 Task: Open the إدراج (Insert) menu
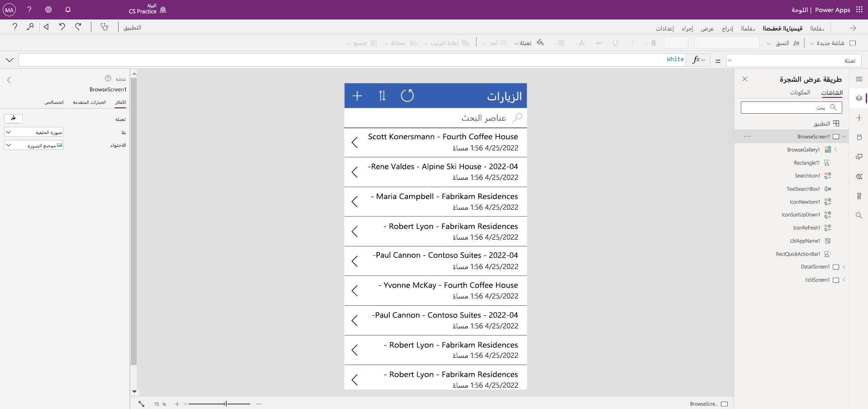point(727,29)
